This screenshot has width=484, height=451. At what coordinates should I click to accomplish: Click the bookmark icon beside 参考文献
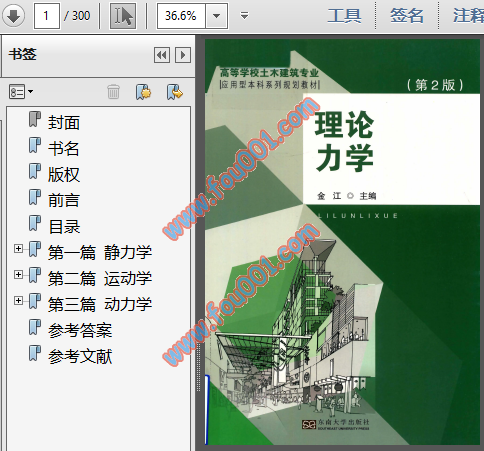[35, 353]
